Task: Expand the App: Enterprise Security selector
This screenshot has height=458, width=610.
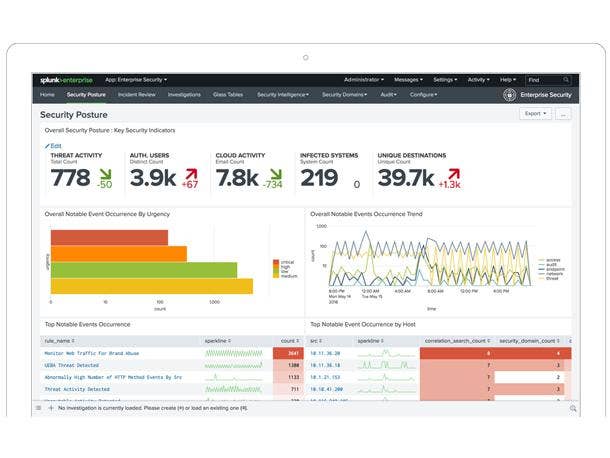Action: point(136,79)
